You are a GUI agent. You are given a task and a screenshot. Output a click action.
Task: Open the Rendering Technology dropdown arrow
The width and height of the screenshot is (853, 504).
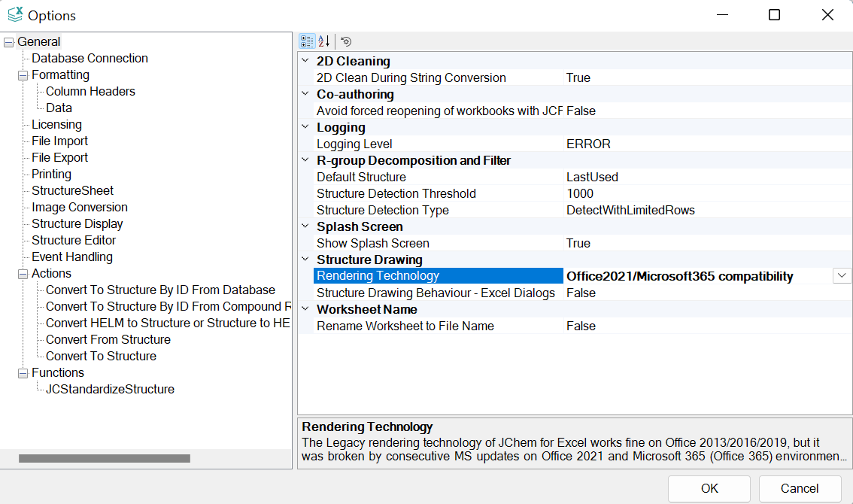pyautogui.click(x=842, y=276)
